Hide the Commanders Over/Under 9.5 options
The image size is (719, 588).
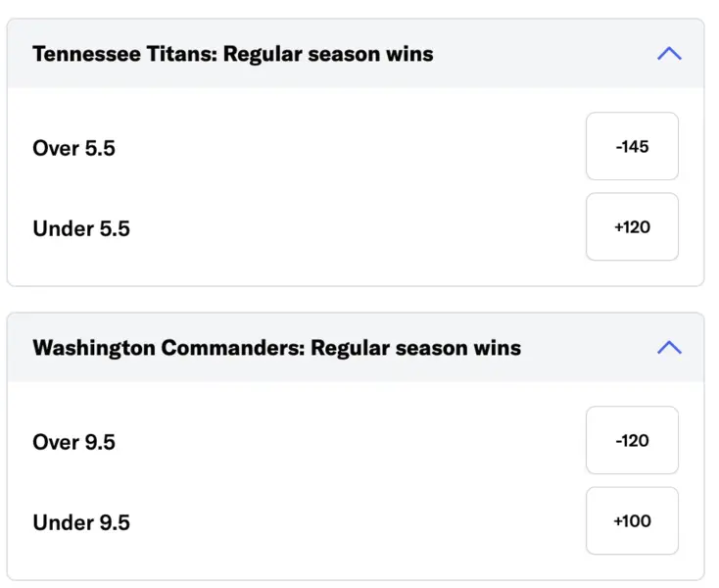point(669,347)
